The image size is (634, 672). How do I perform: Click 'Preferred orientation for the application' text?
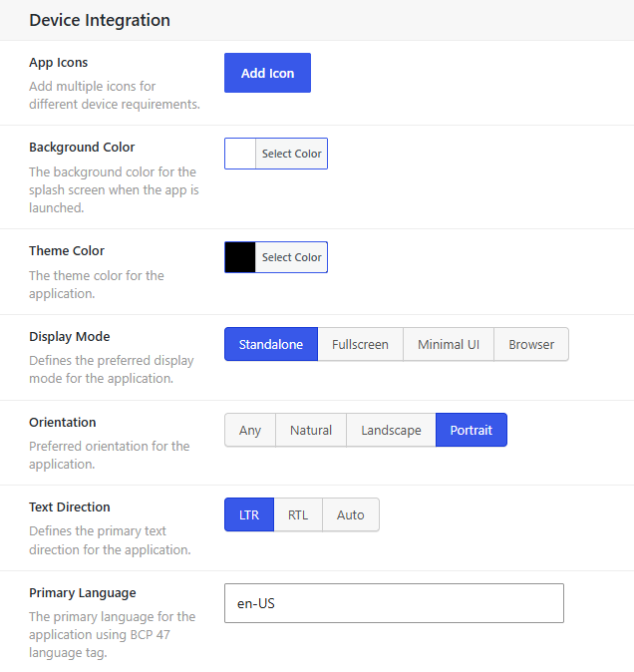(x=110, y=455)
